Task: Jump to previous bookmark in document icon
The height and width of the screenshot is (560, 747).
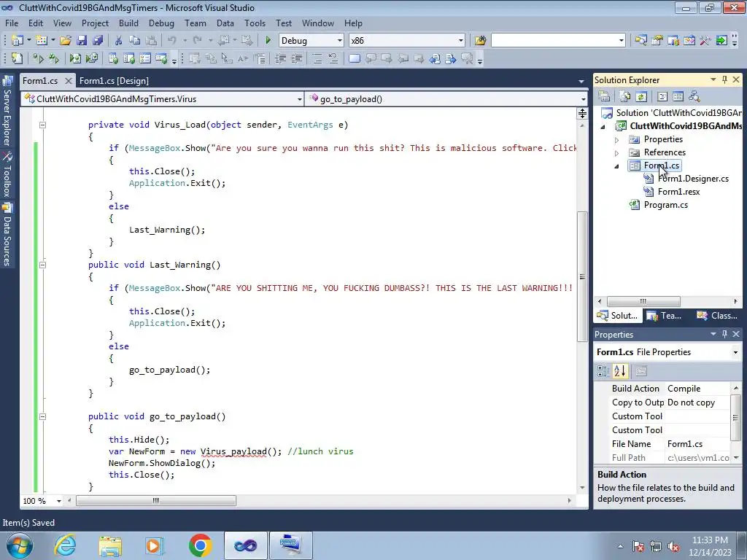Action: point(435,58)
